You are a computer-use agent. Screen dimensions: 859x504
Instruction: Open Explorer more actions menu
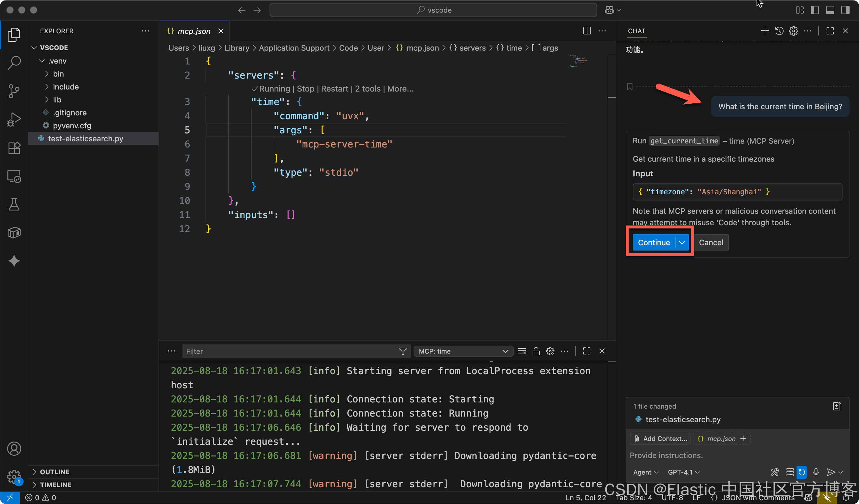click(146, 31)
